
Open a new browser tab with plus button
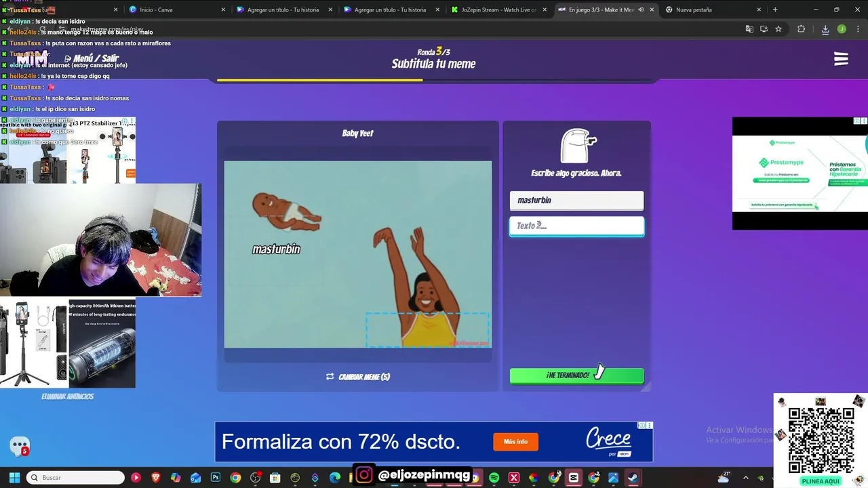click(775, 10)
